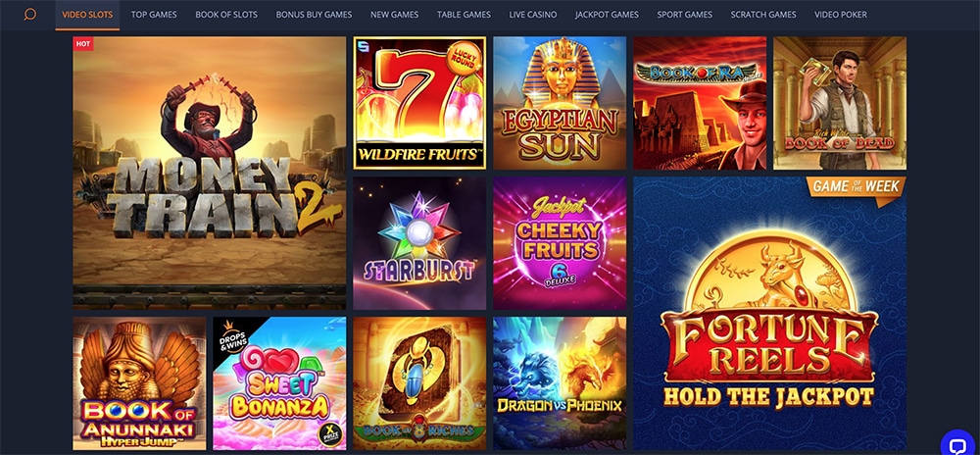Select the Video Slots tab

coord(87,15)
